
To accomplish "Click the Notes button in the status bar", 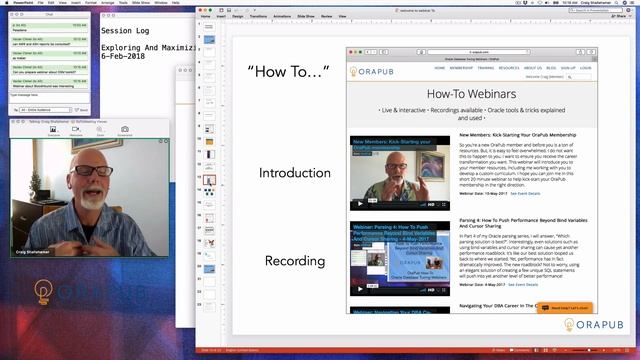I will click(499, 350).
